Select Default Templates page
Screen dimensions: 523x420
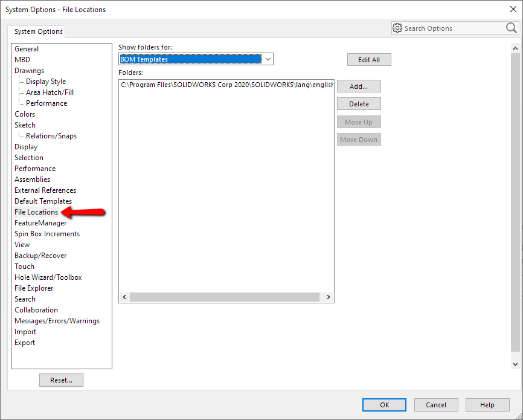43,201
